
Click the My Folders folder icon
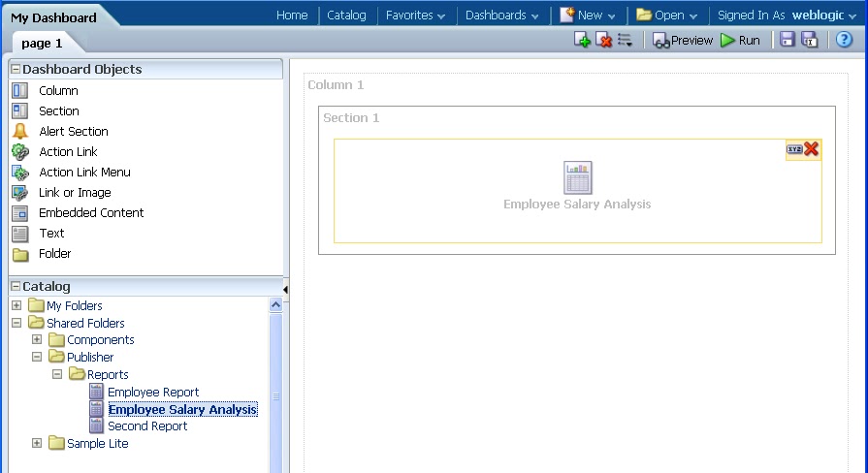point(36,304)
